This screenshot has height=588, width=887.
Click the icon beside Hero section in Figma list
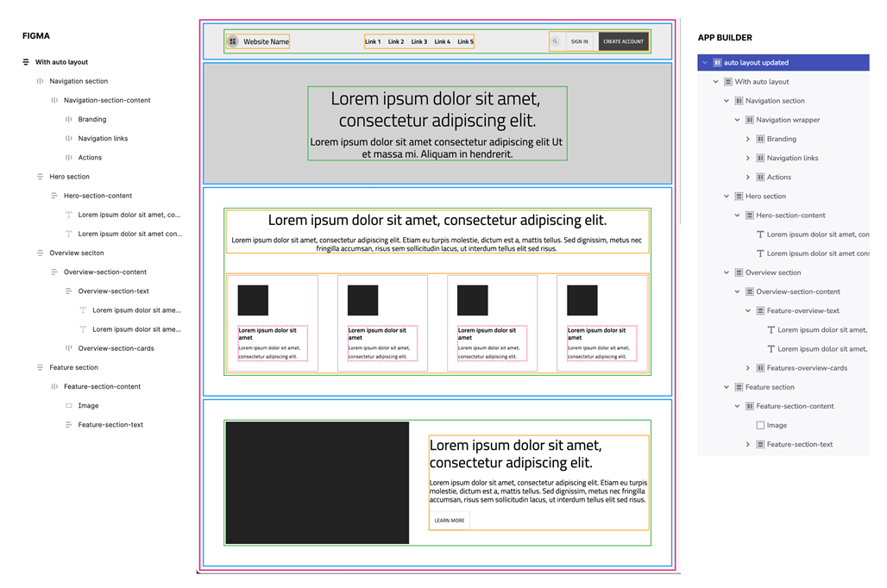41,177
